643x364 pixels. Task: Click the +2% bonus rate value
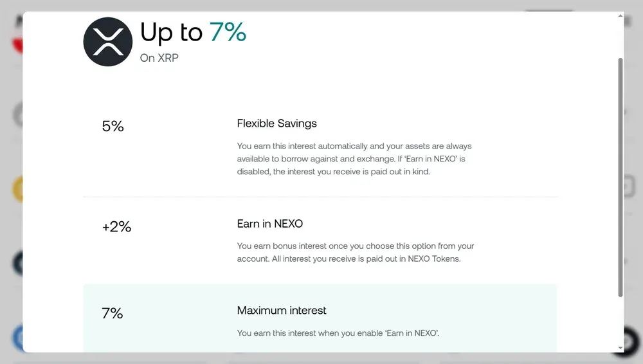click(116, 226)
